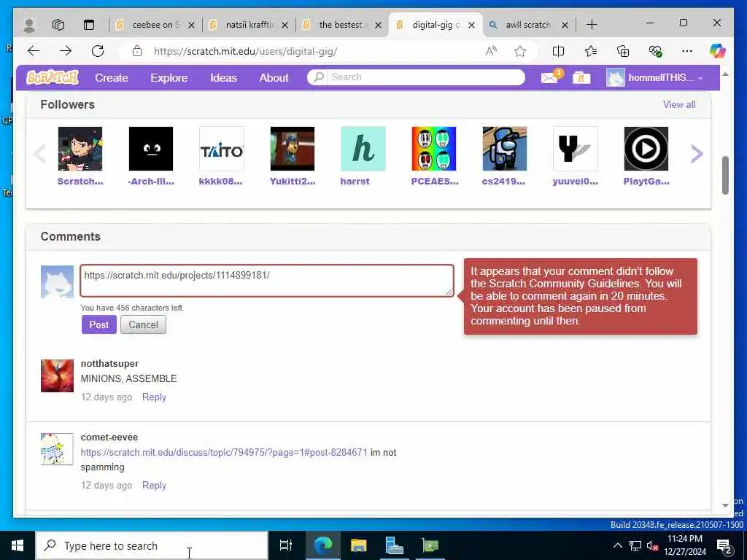This screenshot has height=560, width=747.
Task: Open the split screen icon
Action: (558, 51)
